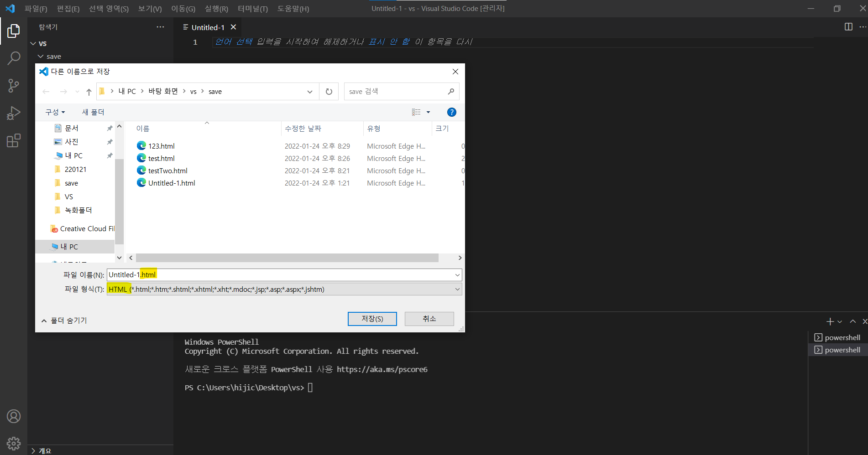The height and width of the screenshot is (455, 868).
Task: Open the Extensions view
Action: click(14, 140)
